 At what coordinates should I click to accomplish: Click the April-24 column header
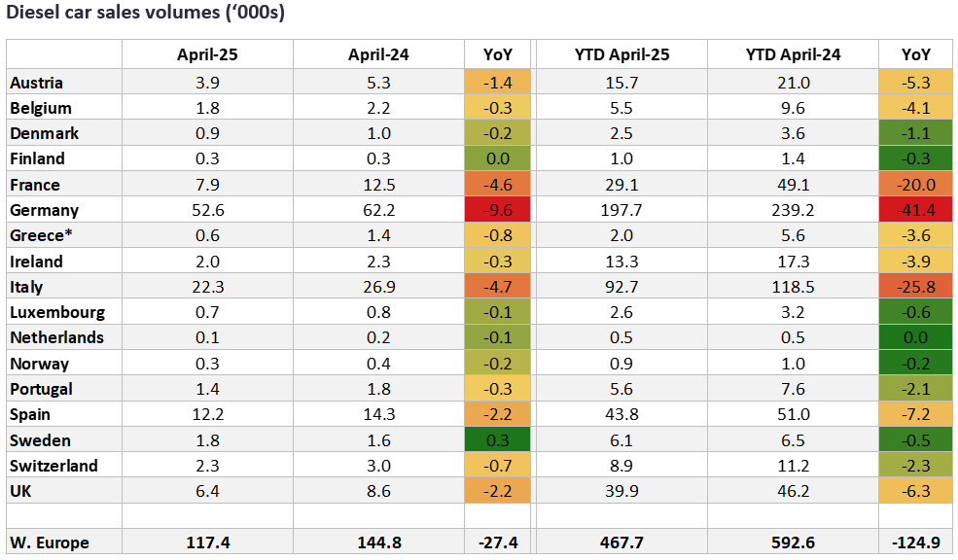[x=377, y=54]
